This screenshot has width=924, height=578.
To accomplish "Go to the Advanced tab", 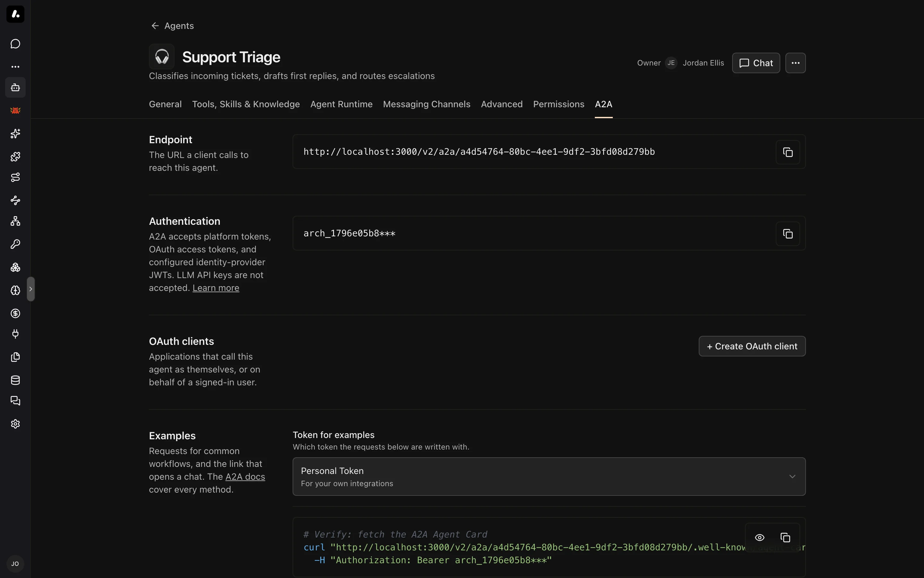I will 502,104.
